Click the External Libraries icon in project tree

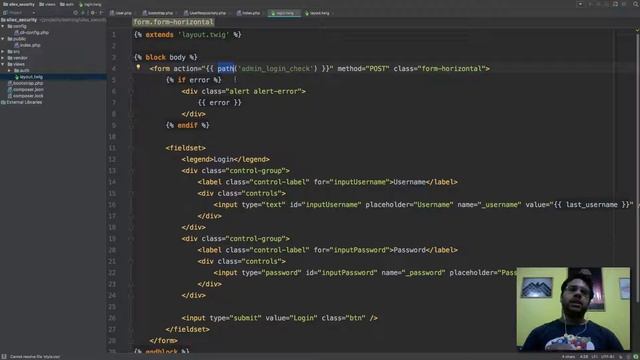coord(3,102)
